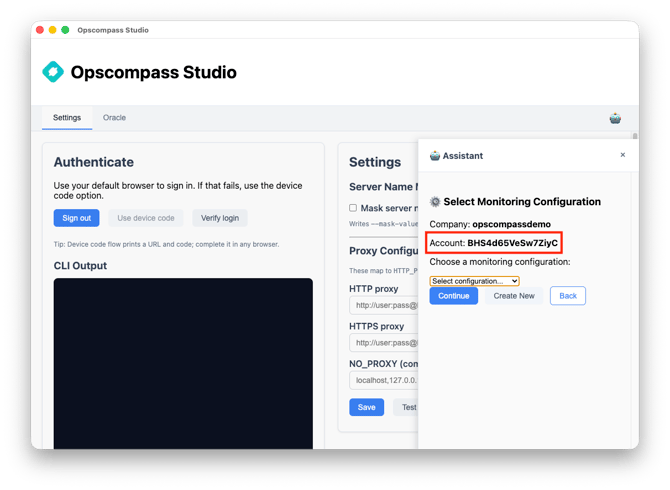Click the Create New button
670x490 pixels.
tap(514, 296)
